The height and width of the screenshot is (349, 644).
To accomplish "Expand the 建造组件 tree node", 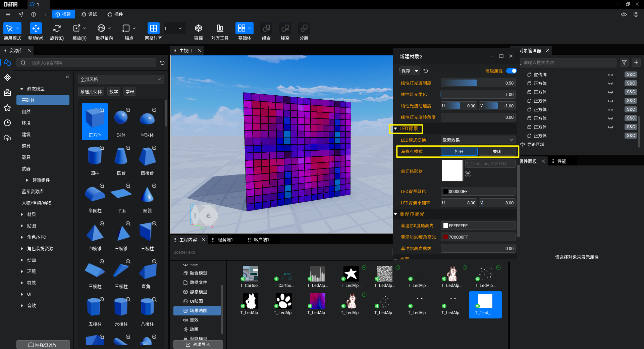I will 27,180.
